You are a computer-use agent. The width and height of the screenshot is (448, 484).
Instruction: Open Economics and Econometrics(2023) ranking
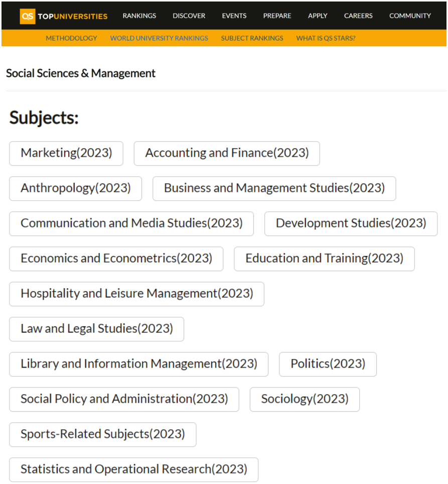click(x=116, y=259)
